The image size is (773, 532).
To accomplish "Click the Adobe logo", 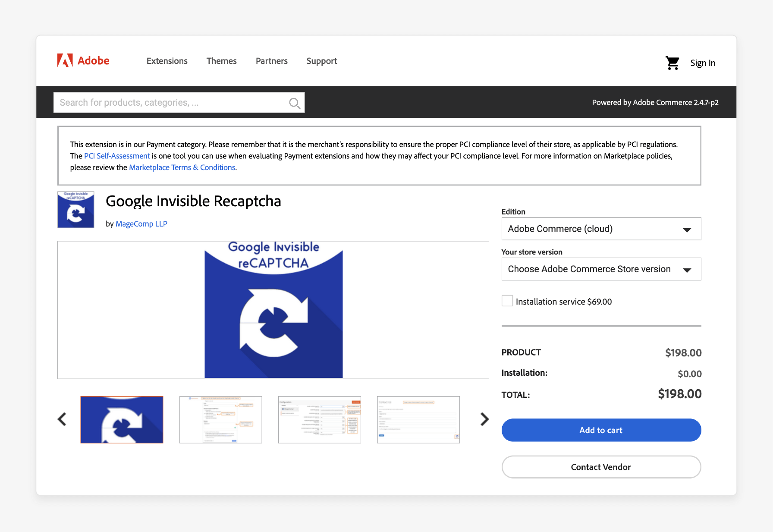I will [x=83, y=61].
